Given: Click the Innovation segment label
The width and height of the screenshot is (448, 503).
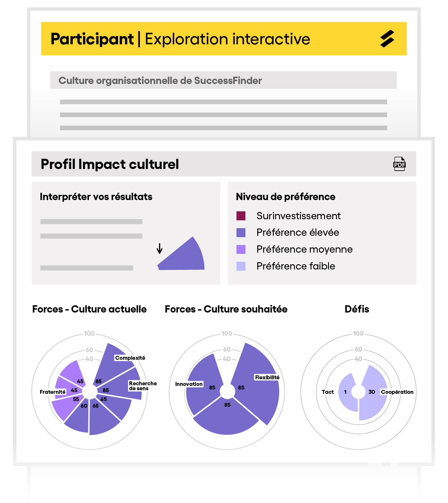Looking at the screenshot, I should click(189, 384).
